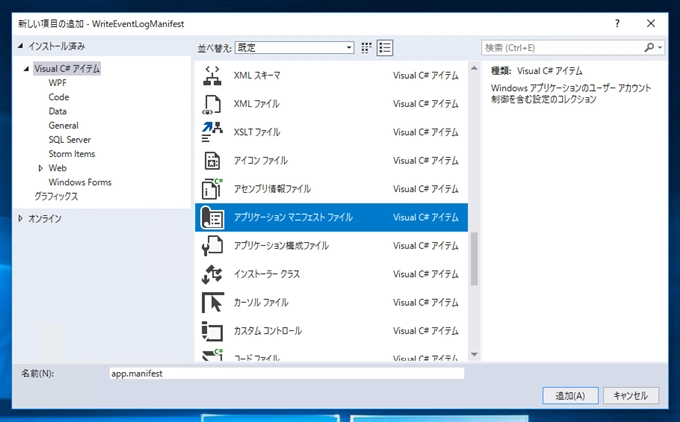Collapse the Visual C# アイテム node
680x422 pixels.
[x=27, y=69]
